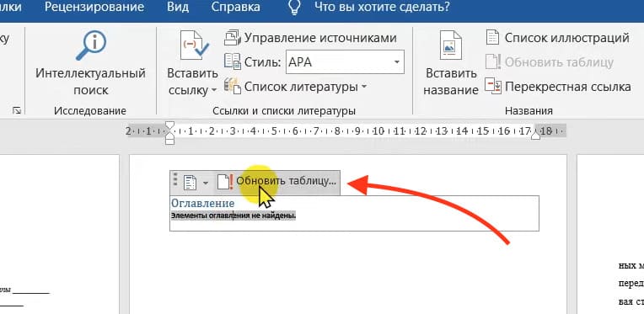The width and height of the screenshot is (644, 314).
Task: Open the Рецензирование ribbon tab
Action: coord(94,7)
